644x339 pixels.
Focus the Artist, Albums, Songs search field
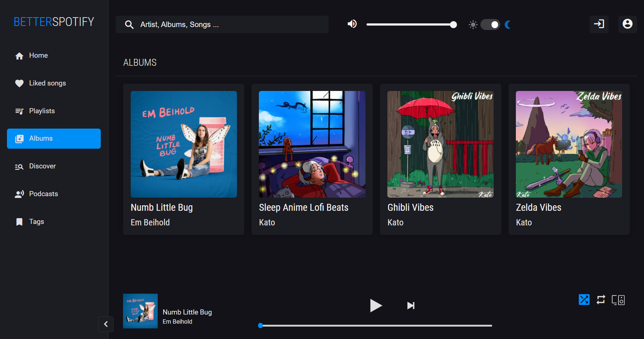tap(222, 24)
